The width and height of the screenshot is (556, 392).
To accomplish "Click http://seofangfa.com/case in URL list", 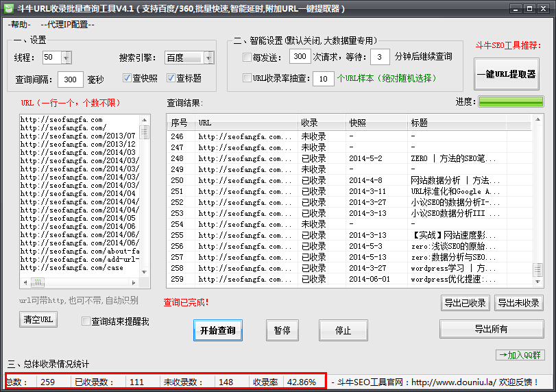I will pos(71,267).
